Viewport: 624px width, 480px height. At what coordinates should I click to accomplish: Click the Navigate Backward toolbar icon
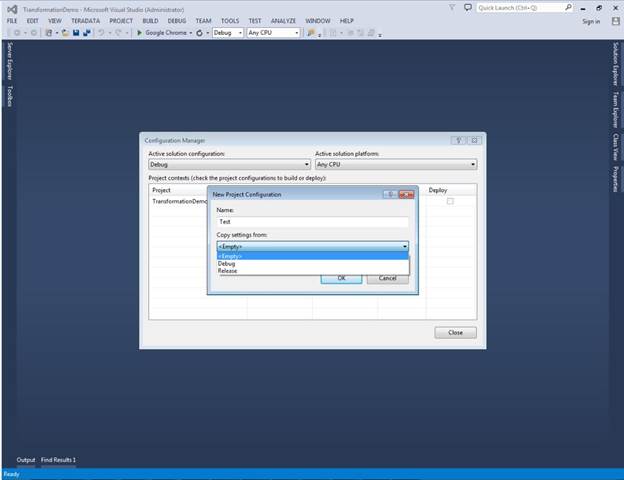[x=17, y=33]
